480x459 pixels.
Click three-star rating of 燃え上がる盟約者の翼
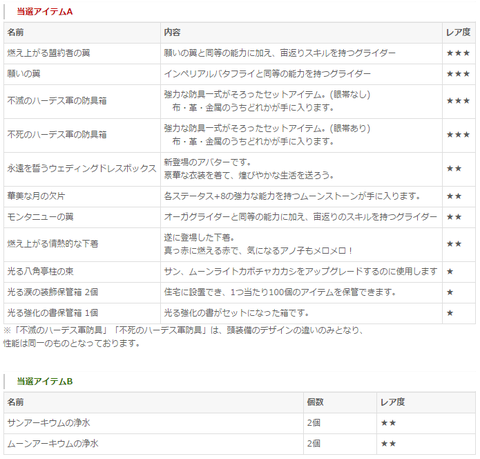tap(458, 53)
